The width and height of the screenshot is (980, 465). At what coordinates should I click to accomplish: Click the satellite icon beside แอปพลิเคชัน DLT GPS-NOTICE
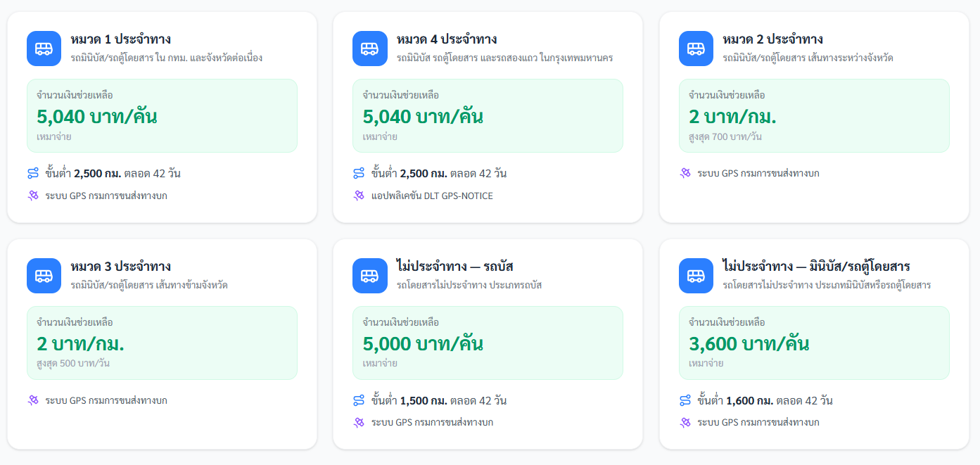[x=359, y=196]
